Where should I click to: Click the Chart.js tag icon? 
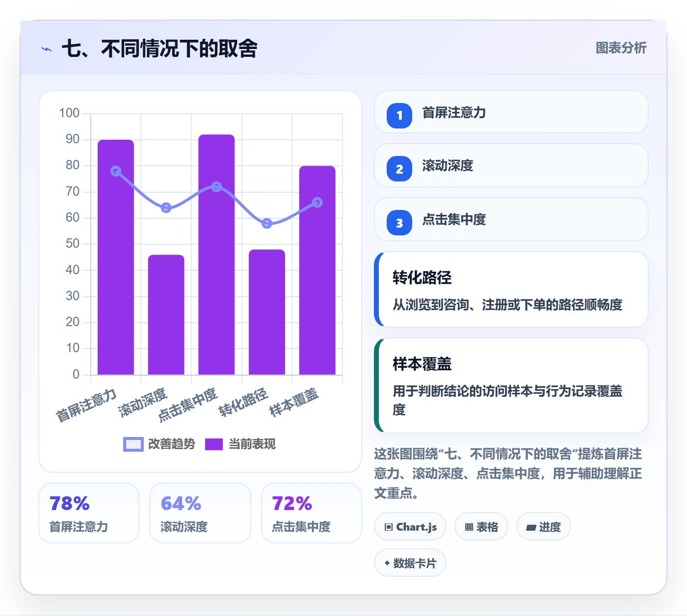(389, 527)
